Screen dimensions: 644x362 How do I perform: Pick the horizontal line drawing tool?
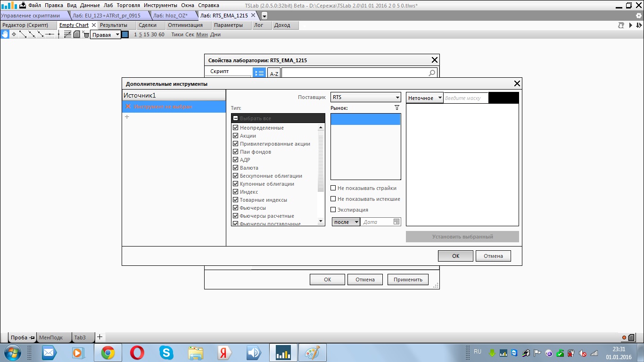point(50,34)
